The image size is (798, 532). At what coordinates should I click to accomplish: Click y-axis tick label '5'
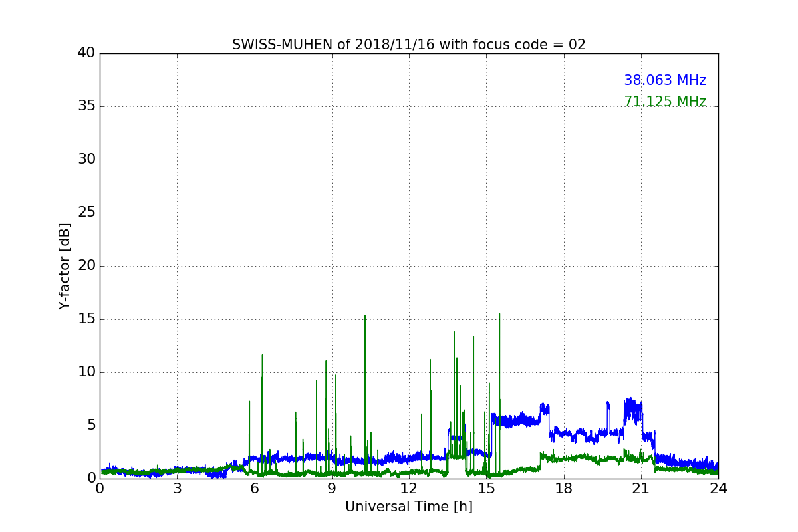pos(90,426)
